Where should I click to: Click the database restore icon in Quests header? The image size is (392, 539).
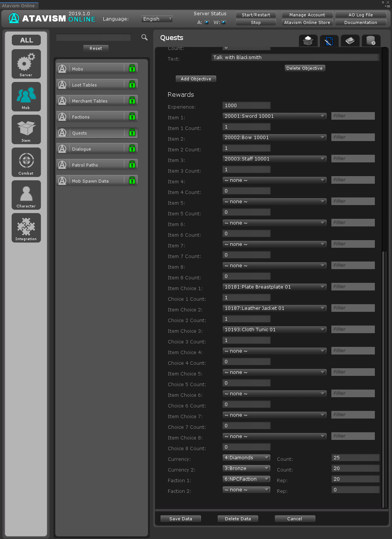pyautogui.click(x=371, y=40)
